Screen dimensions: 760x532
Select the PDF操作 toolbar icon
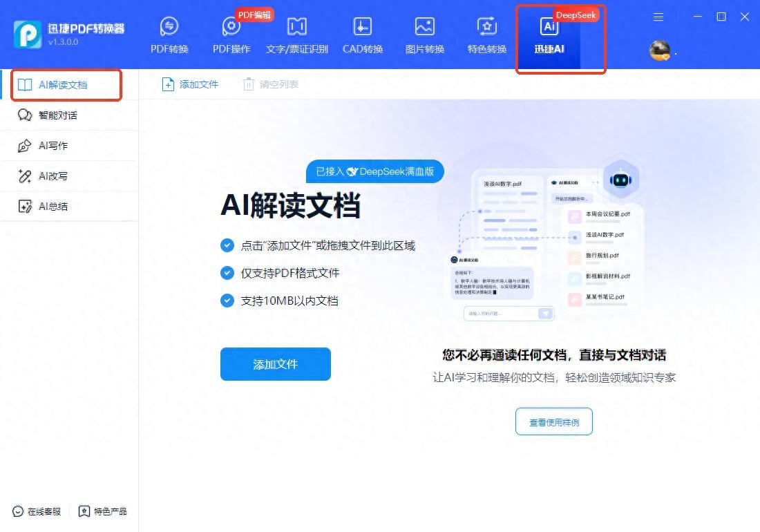point(231,28)
